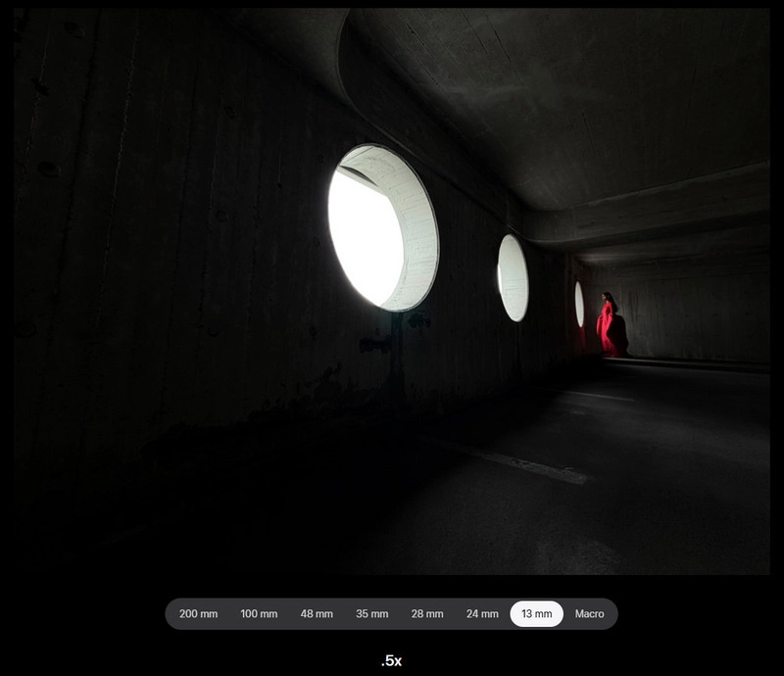This screenshot has height=676, width=784.
Task: Pick the 35 mm lens option
Action: pyautogui.click(x=371, y=614)
